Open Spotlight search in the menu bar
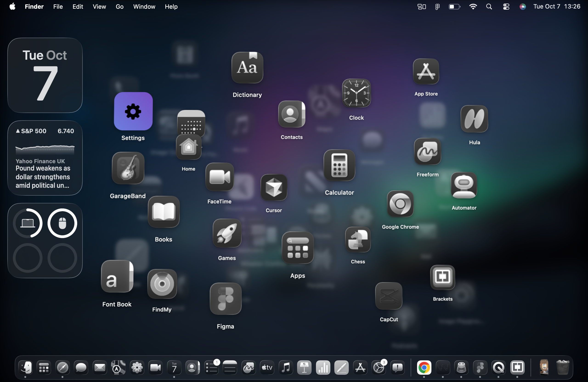This screenshot has width=588, height=382. [x=489, y=7]
